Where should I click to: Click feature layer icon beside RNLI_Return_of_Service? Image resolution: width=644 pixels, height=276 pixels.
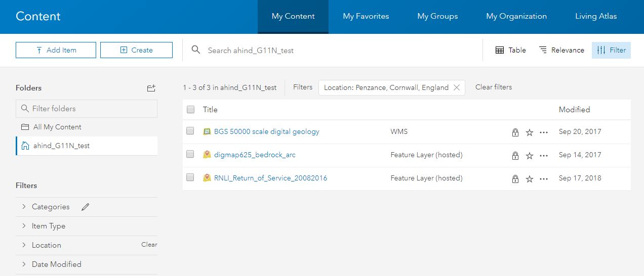[207, 178]
